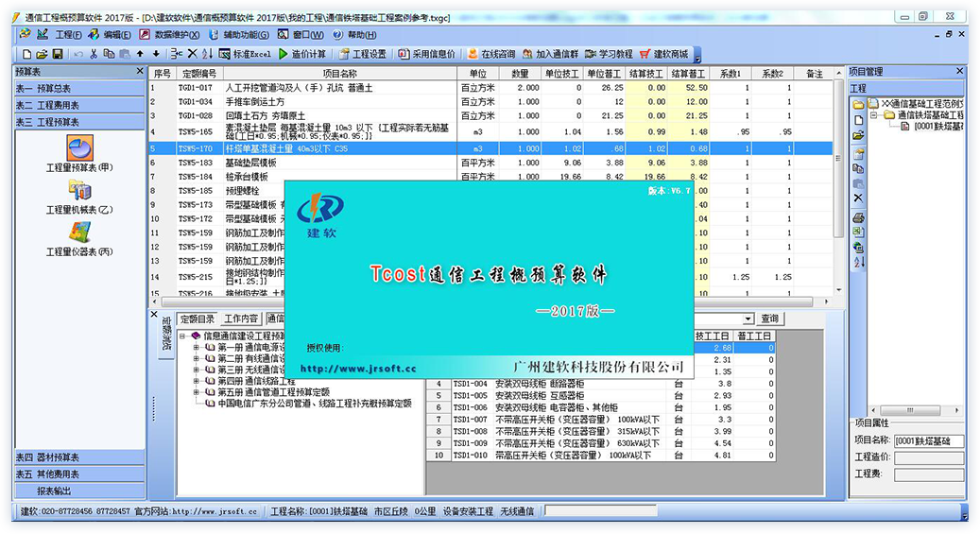
Task: Click the printer icon in 项目管理
Action: point(858,217)
